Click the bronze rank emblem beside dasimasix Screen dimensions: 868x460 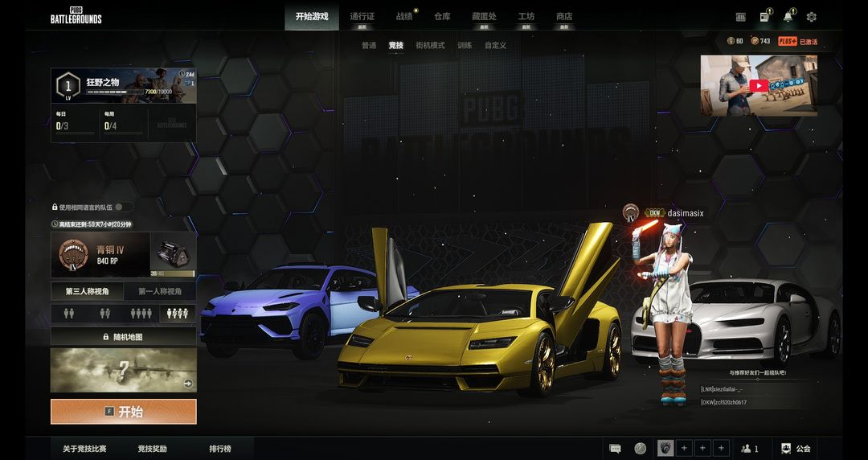(x=631, y=213)
